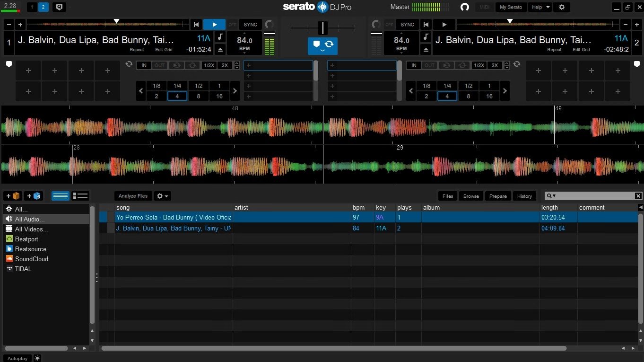The image size is (644, 362).
Task: Click deck 1 loop slot stepper arrows
Action: pos(237,65)
